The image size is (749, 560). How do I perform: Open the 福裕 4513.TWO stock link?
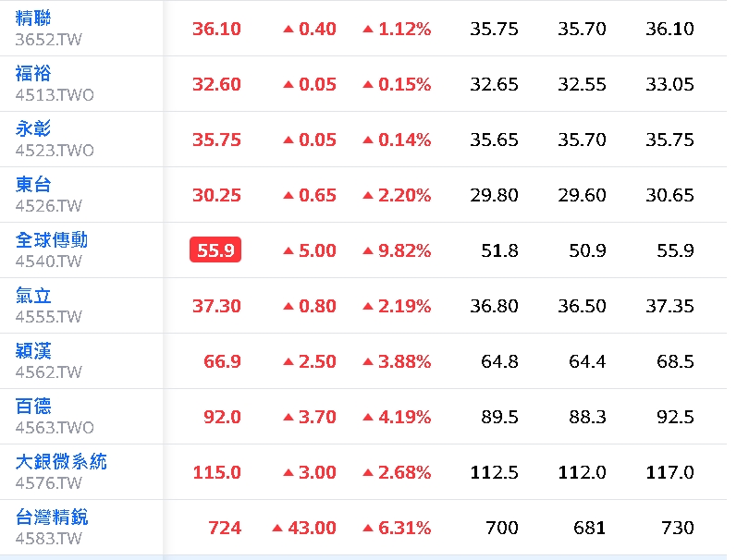pyautogui.click(x=33, y=74)
